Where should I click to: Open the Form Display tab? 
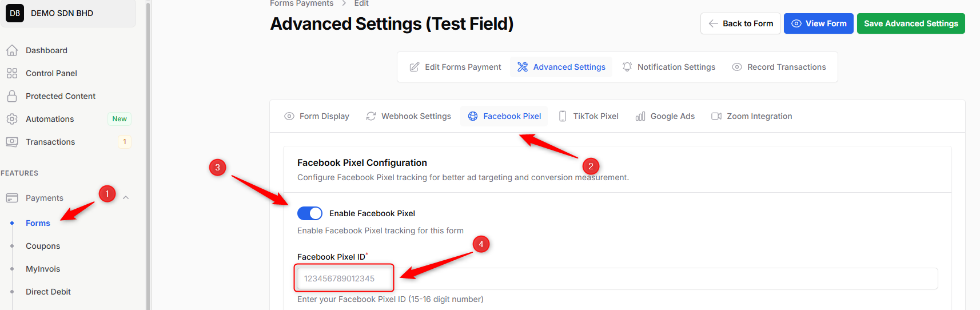pos(317,116)
